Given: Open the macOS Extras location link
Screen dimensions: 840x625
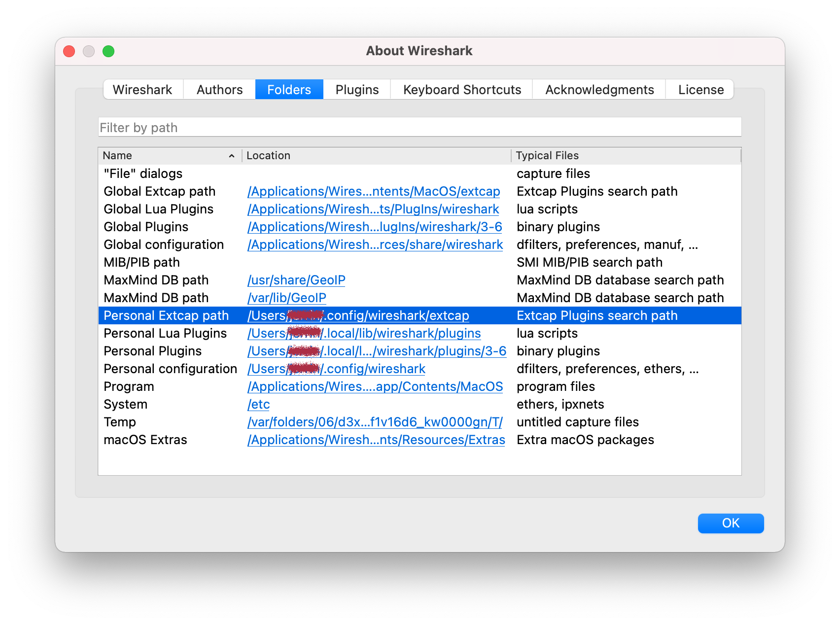Looking at the screenshot, I should point(376,440).
